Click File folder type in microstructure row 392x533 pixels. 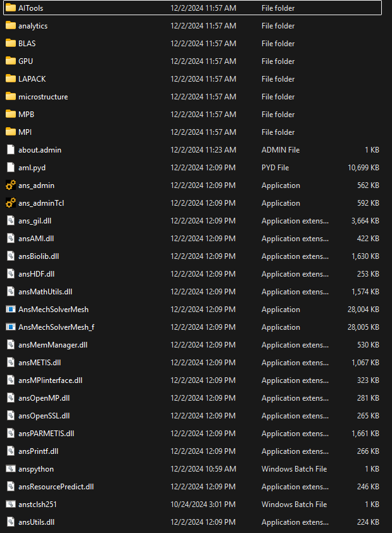click(x=278, y=97)
